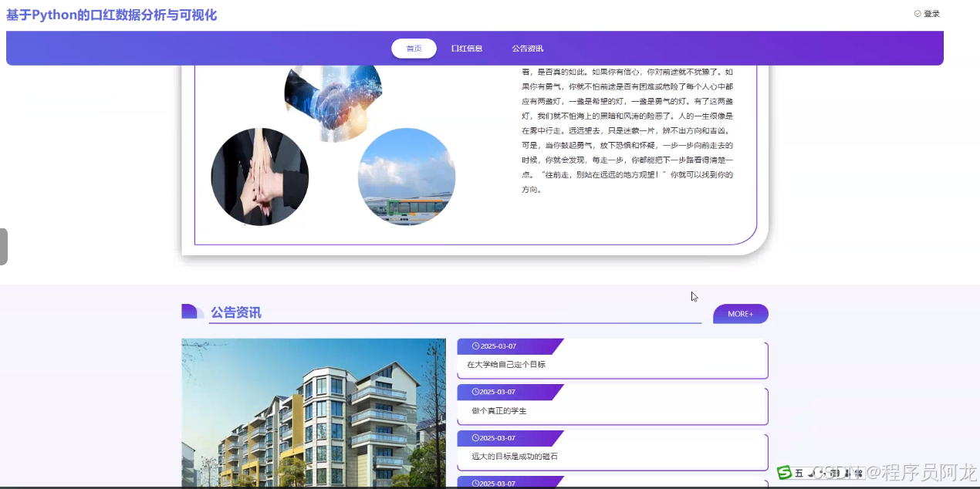
Task: Click clock icon above 在大学给自己定个目标
Action: [x=475, y=346]
